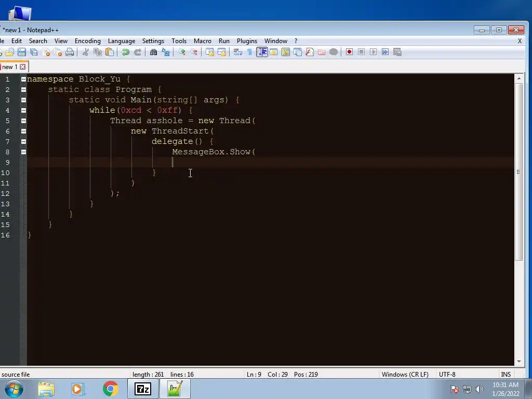Close the new 1 tab with its X
Viewport: 532px width, 399px height.
coord(23,67)
